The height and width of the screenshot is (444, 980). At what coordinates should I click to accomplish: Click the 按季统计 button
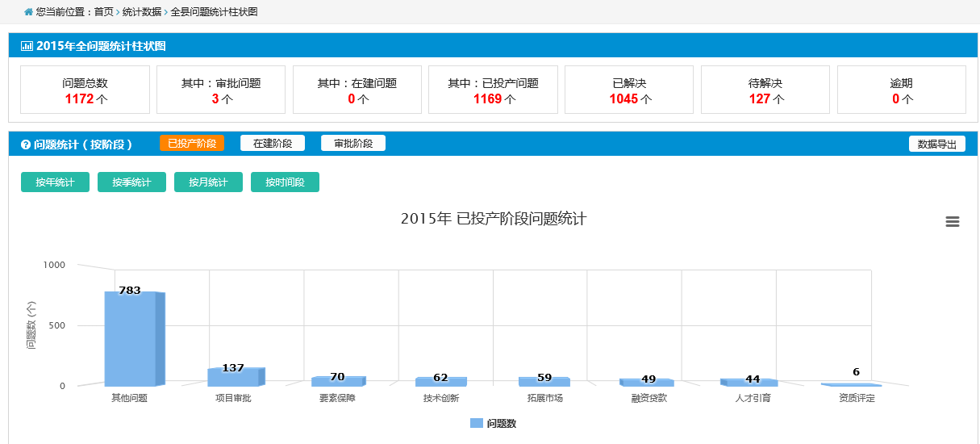click(131, 182)
